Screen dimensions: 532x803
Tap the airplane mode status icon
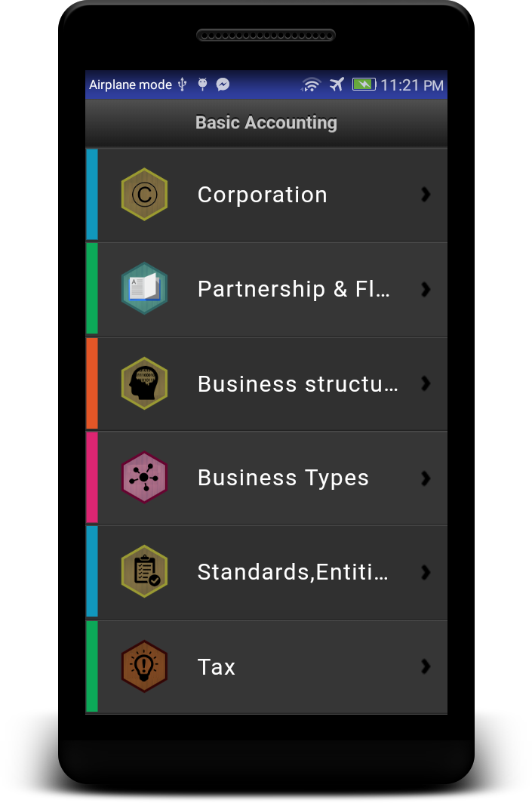coord(337,85)
